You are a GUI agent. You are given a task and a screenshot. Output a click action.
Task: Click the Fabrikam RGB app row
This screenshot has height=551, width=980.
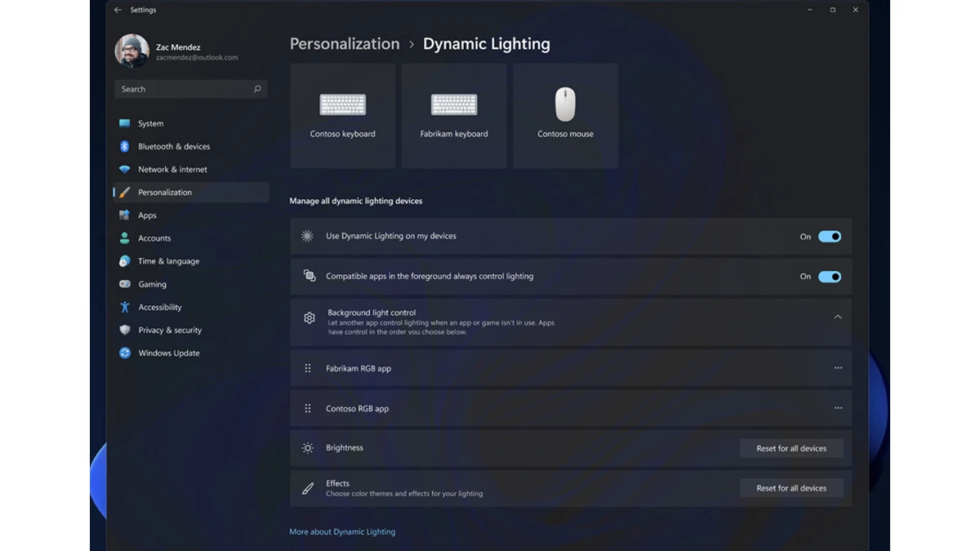pos(571,368)
